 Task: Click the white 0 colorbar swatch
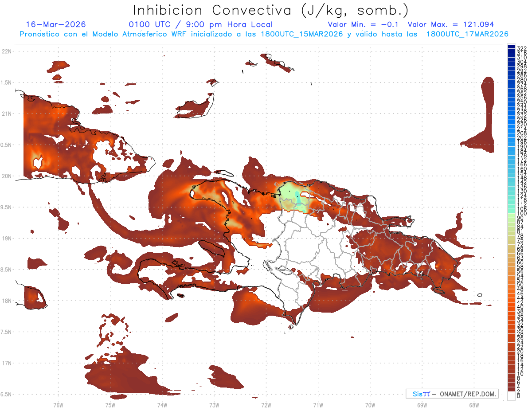511,396
